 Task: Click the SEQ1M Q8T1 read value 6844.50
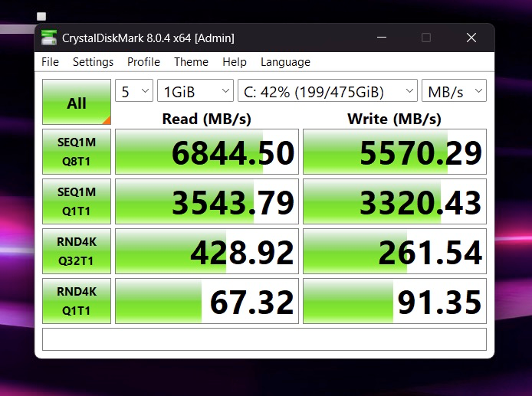coord(207,152)
